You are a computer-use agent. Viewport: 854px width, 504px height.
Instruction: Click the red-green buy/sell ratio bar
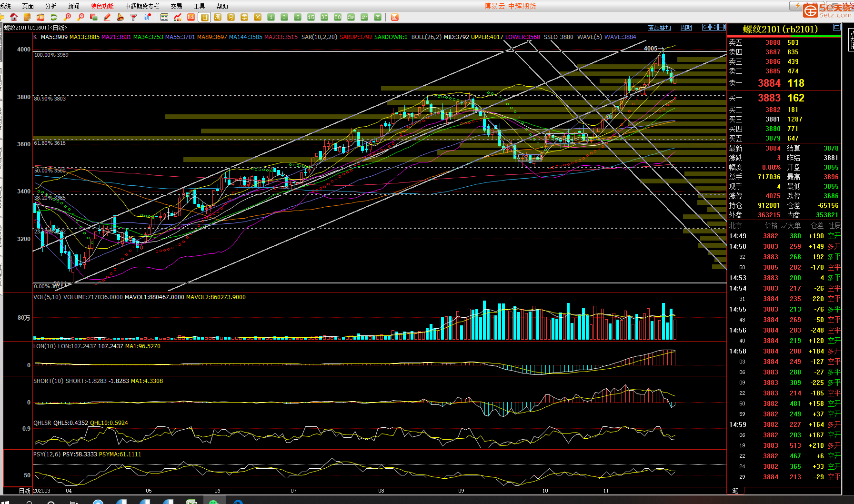784,36
